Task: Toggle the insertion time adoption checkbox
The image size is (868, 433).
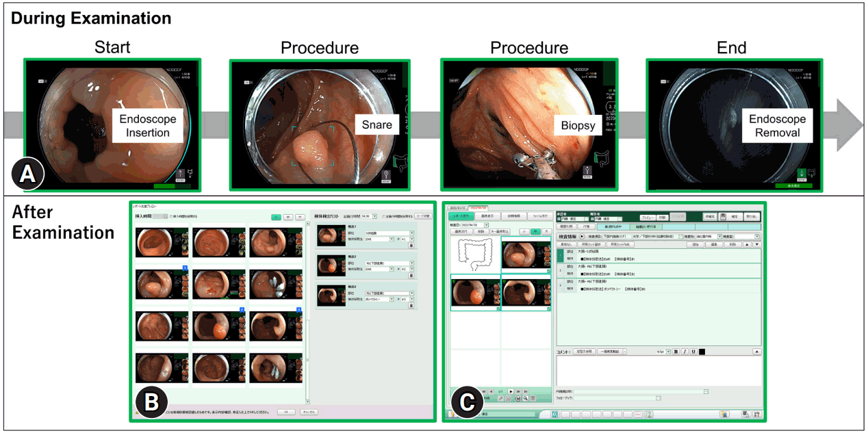Action: [x=172, y=216]
